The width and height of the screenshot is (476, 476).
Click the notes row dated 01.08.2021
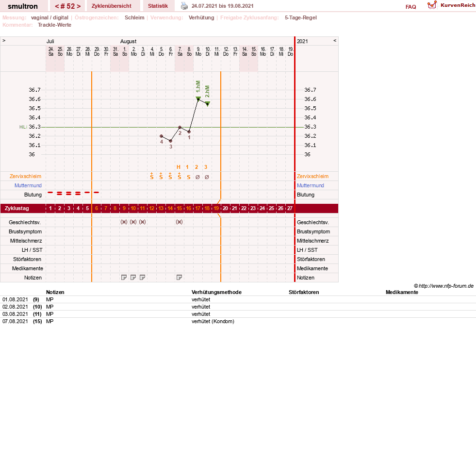[238, 299]
